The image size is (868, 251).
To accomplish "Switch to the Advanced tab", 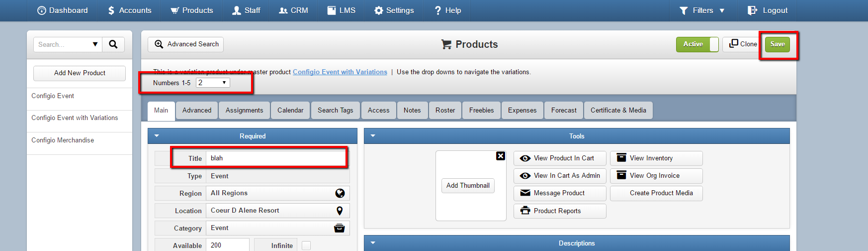I will coord(197,111).
